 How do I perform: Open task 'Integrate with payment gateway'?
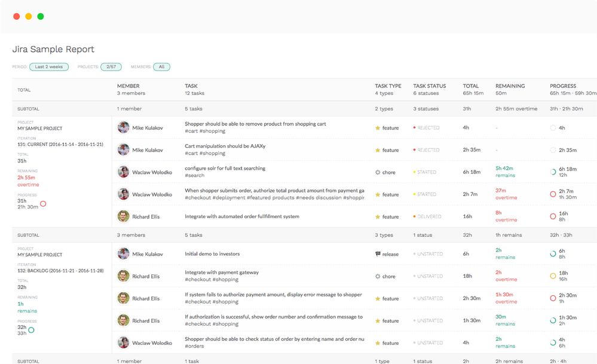click(x=222, y=272)
